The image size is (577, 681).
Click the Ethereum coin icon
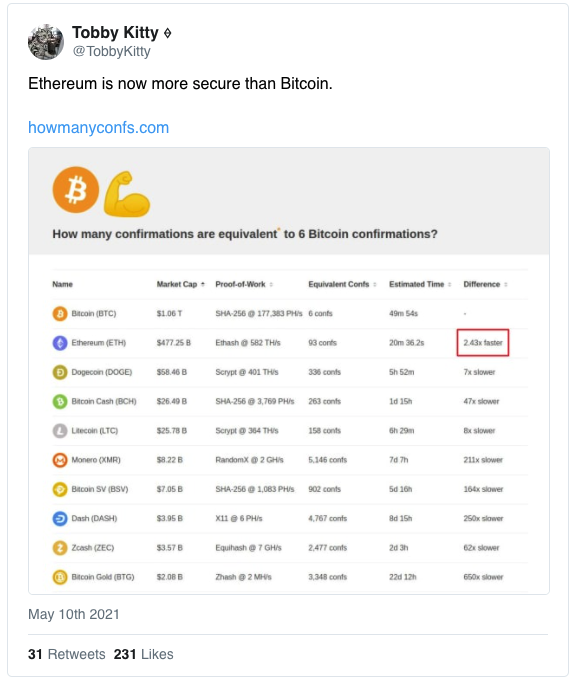tap(60, 343)
